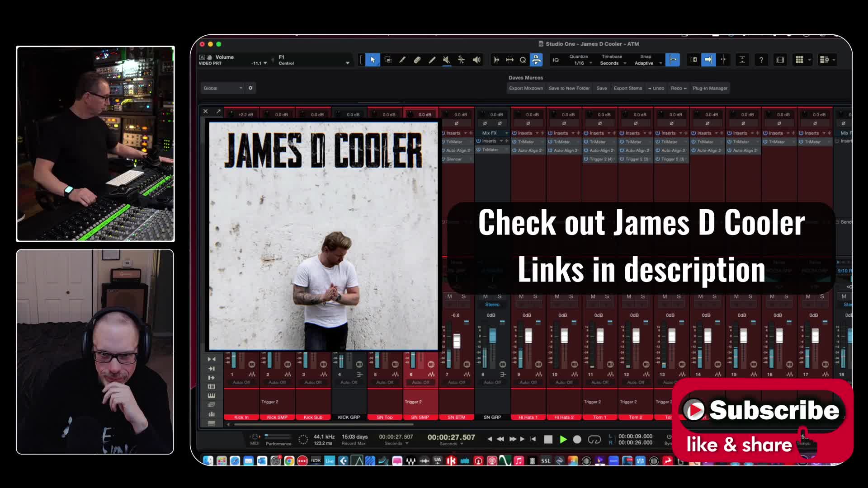Select the Range tool
The image size is (868, 488).
(x=388, y=60)
